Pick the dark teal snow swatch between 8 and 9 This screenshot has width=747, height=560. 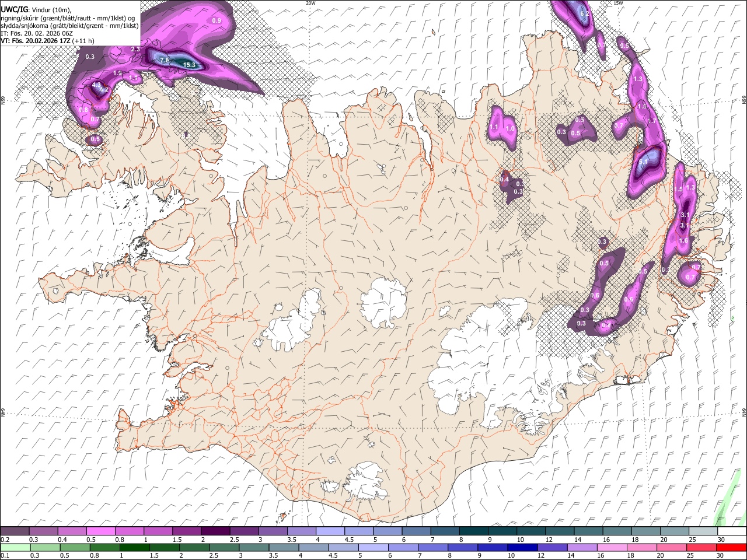point(473,531)
